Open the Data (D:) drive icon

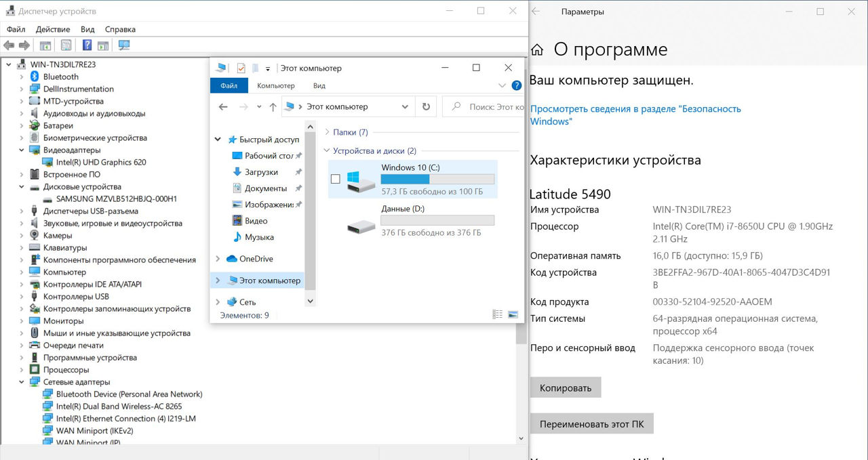point(360,226)
